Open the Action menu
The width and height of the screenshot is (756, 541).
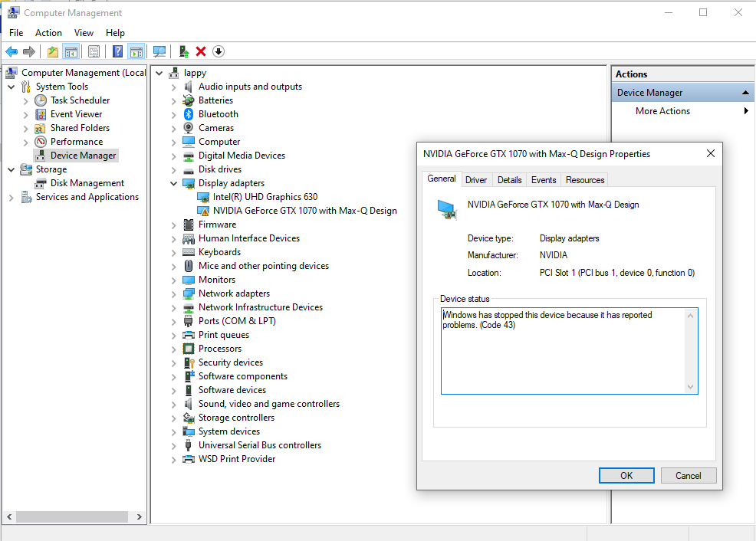49,33
